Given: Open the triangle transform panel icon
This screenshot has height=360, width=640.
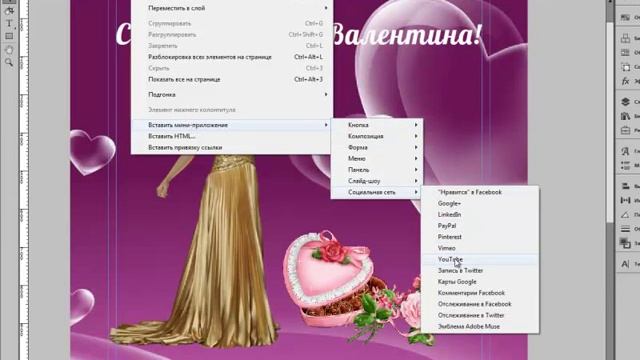Looking at the screenshot, I should [625, 215].
